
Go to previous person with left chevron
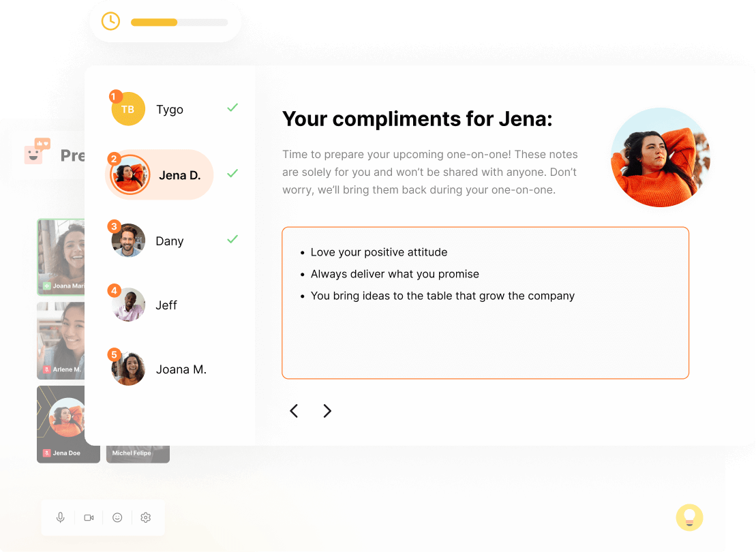pyautogui.click(x=294, y=411)
